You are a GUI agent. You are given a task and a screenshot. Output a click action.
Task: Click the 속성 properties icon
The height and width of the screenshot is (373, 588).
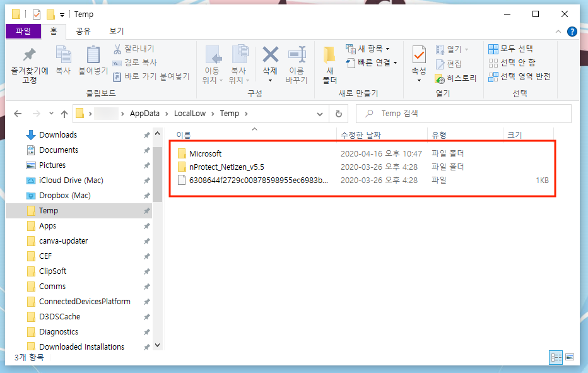click(419, 55)
